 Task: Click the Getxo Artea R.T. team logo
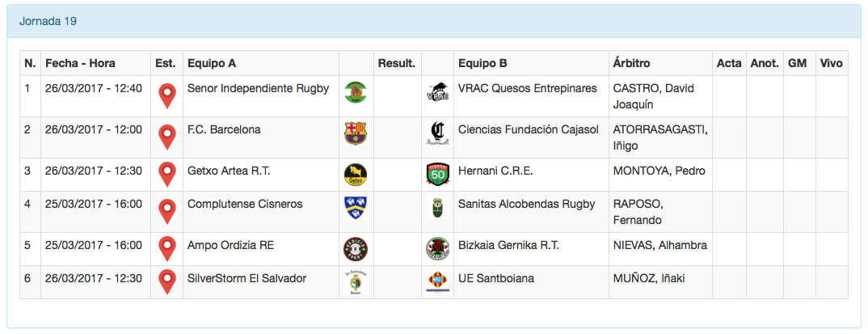click(355, 174)
